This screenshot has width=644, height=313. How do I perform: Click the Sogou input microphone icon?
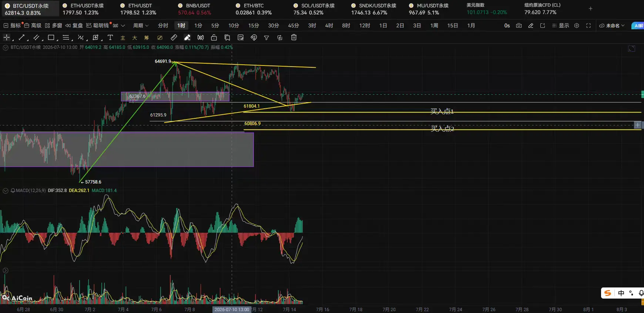pos(641,293)
